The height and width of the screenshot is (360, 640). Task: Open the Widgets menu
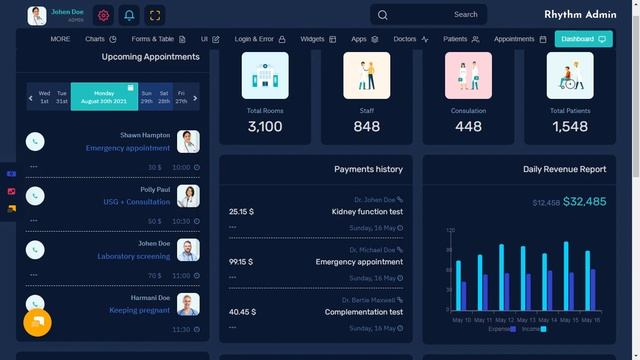318,39
